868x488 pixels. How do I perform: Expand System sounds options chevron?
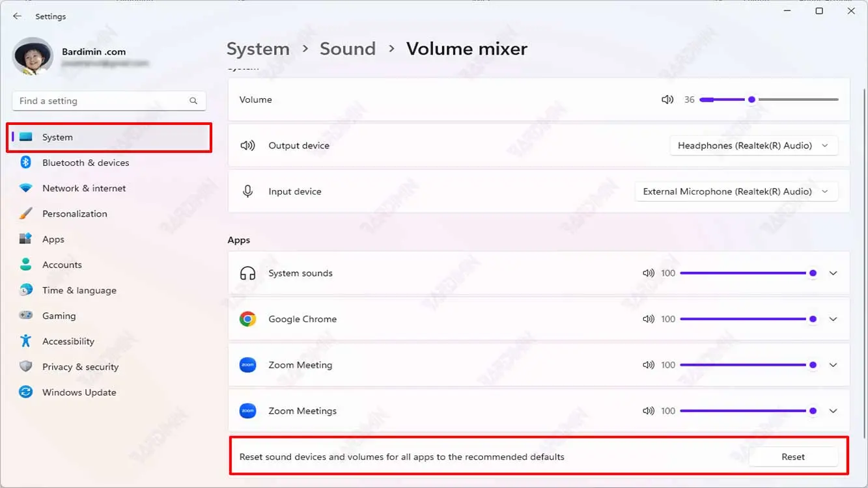pos(833,273)
